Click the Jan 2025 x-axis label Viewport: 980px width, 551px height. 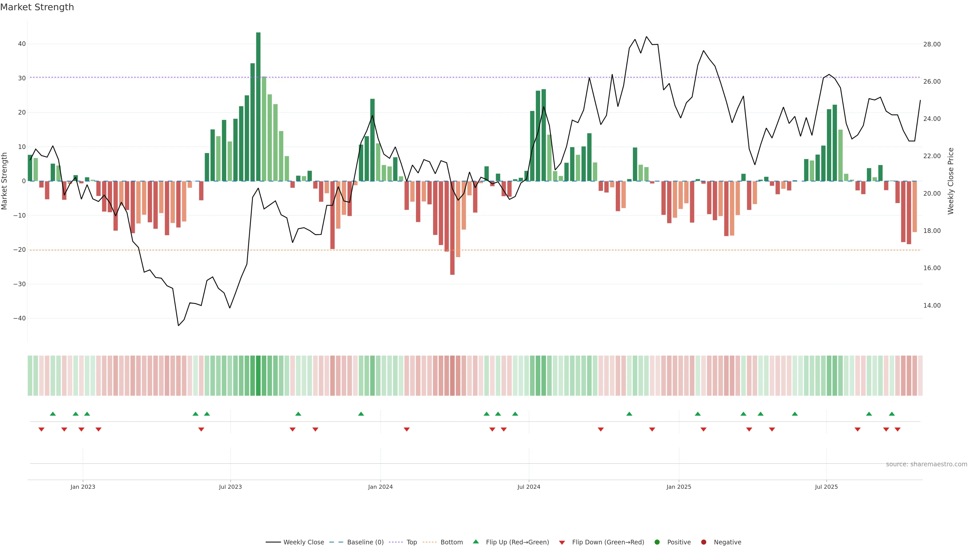click(679, 487)
